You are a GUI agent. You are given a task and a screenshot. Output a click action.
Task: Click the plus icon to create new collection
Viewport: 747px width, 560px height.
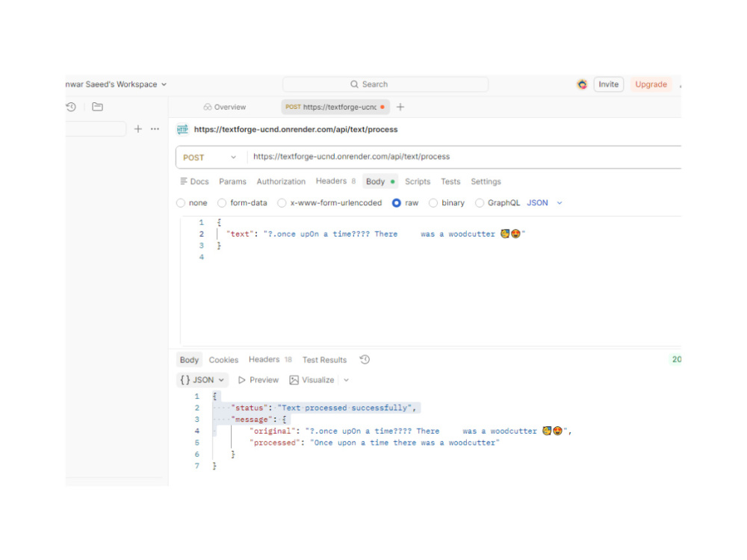pos(137,129)
